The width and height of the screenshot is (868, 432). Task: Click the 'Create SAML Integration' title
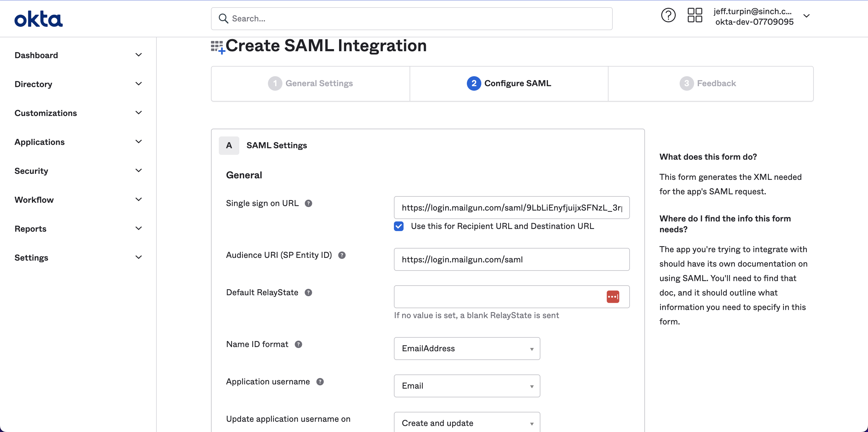326,46
